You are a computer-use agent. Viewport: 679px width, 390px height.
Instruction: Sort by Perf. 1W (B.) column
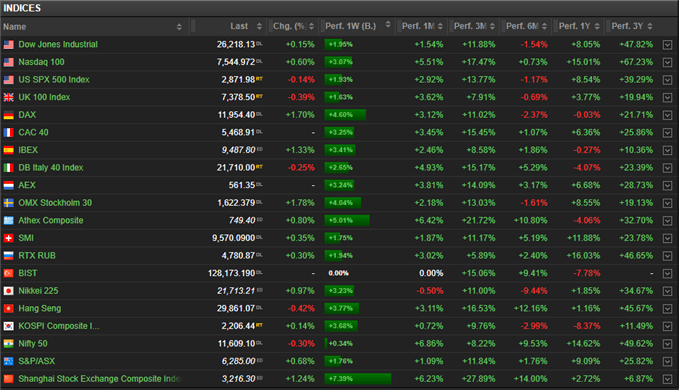click(388, 25)
